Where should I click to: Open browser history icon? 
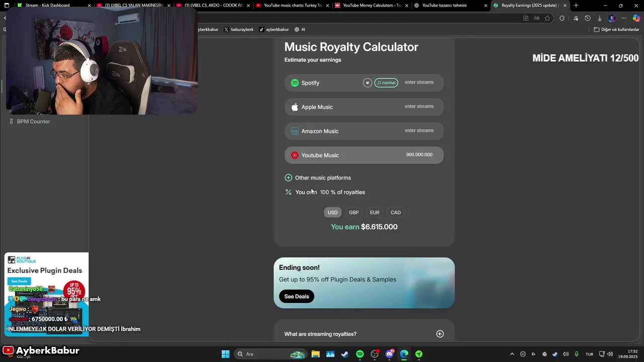pyautogui.click(x=587, y=18)
